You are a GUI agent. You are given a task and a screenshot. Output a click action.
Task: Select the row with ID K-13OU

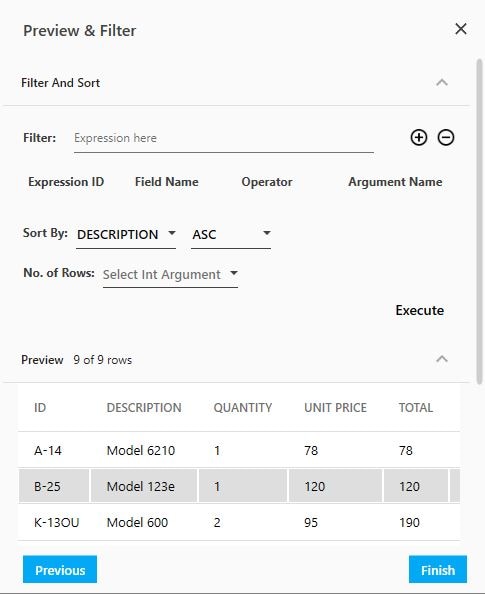pos(239,522)
